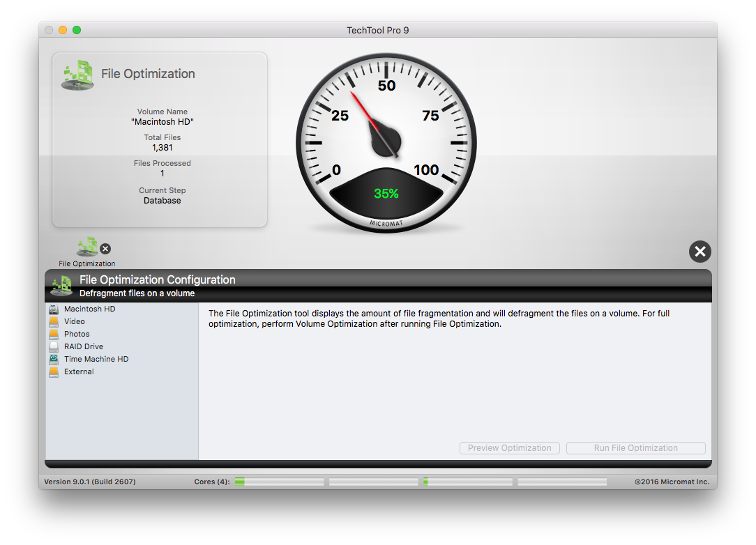
Task: Click the Cores (4): label
Action: pyautogui.click(x=212, y=482)
